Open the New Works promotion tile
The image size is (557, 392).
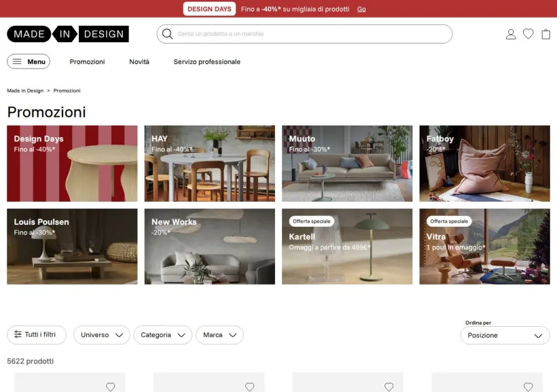pos(210,247)
